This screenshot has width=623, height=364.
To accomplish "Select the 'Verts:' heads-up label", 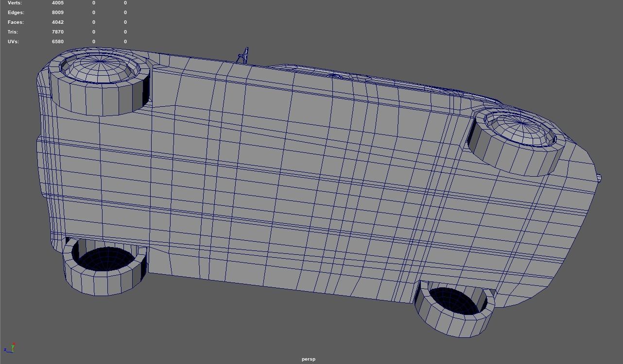I will pos(15,3).
